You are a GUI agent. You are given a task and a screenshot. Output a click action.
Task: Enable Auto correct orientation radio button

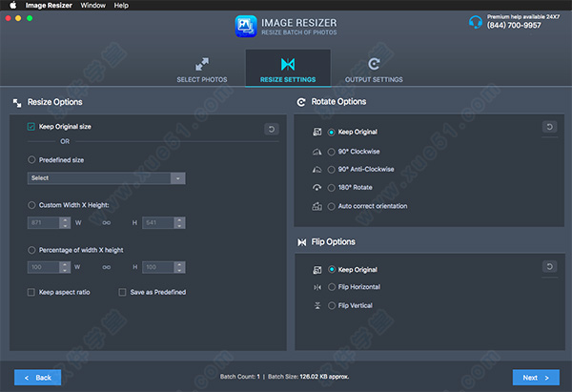point(331,207)
